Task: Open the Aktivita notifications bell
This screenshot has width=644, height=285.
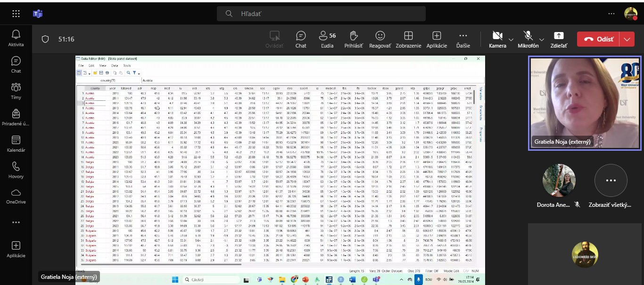Action: [x=16, y=37]
